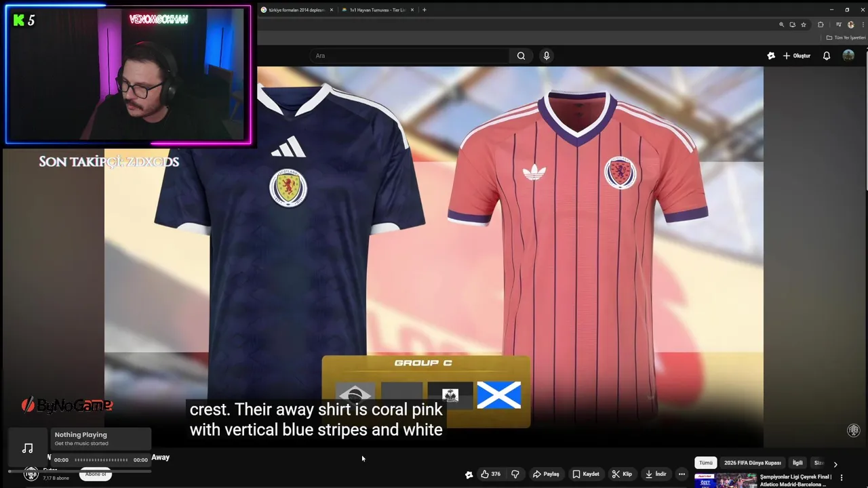
Task: Open browser extensions puzzle icon
Action: [x=821, y=24]
